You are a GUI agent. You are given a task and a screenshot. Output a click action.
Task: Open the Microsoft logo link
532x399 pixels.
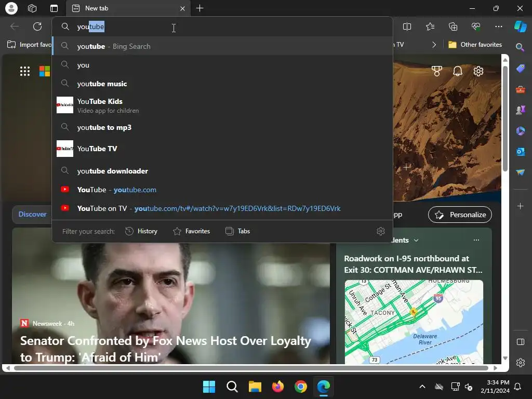[x=45, y=71]
